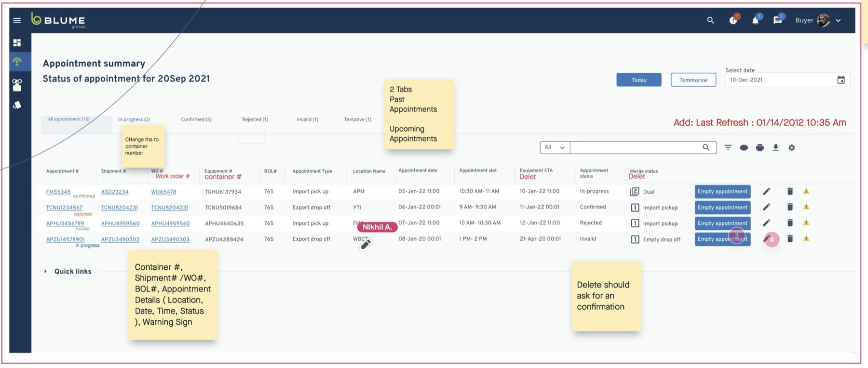Edit the TCNU1234567 appointment with pencil
The width and height of the screenshot is (868, 368).
point(766,207)
